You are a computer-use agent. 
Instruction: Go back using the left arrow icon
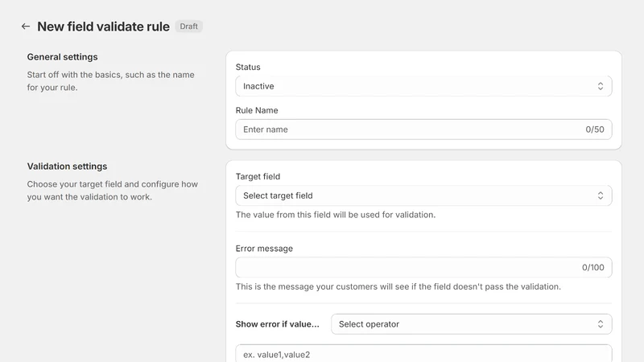26,27
